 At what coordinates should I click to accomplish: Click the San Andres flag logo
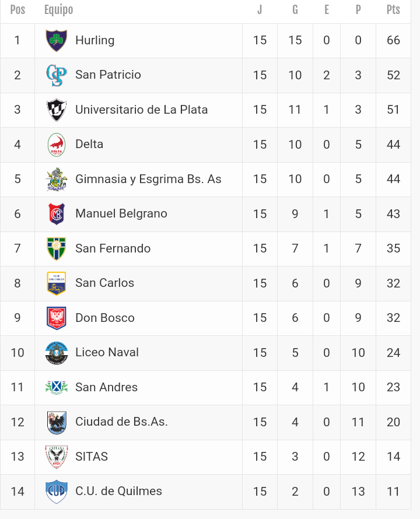57,387
